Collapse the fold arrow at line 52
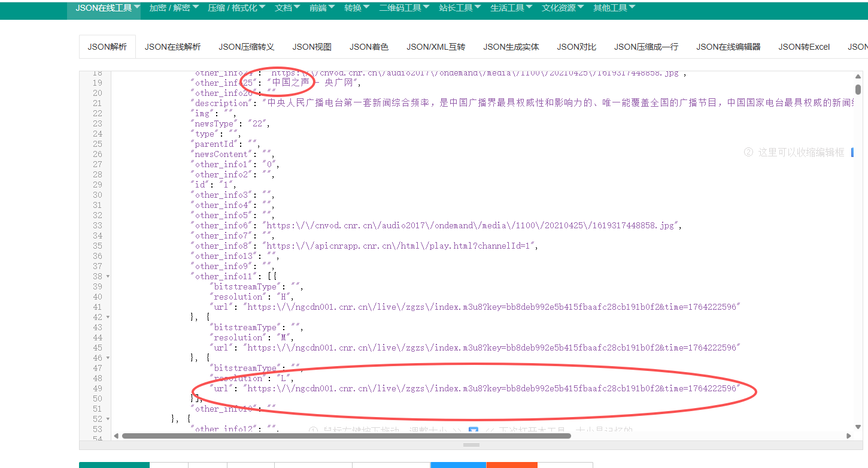This screenshot has height=468, width=868. pyautogui.click(x=108, y=419)
